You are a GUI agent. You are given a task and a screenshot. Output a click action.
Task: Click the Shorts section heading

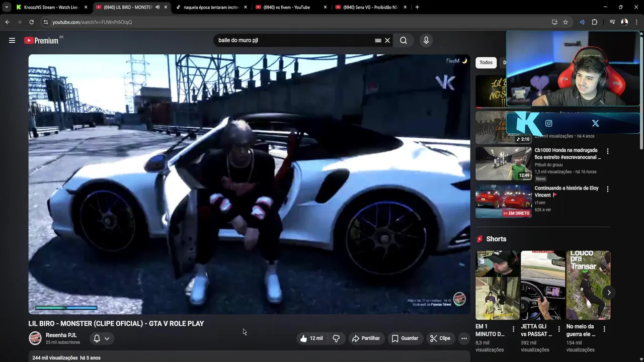(496, 239)
